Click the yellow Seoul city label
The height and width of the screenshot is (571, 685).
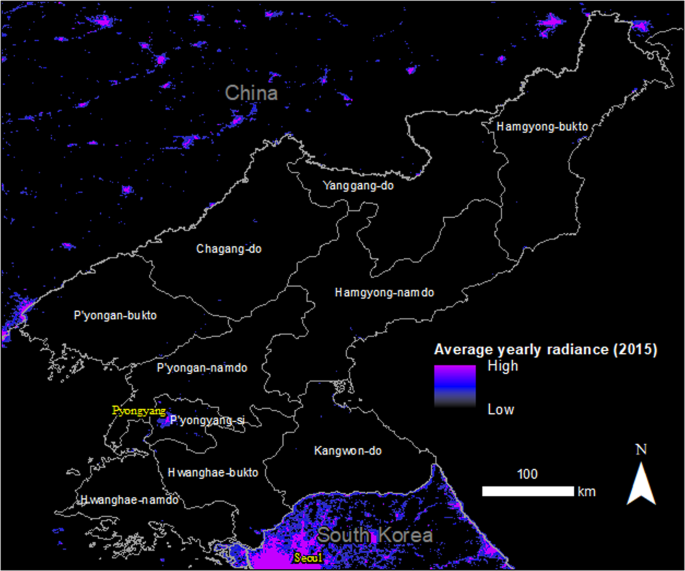coord(308,558)
